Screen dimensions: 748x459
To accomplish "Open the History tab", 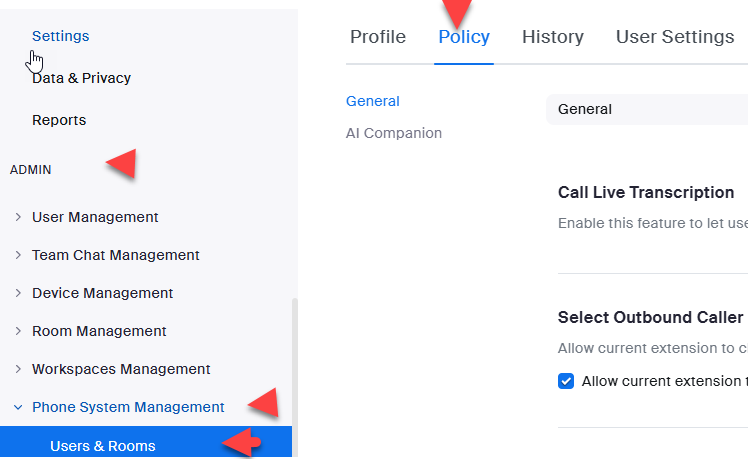I will (553, 37).
